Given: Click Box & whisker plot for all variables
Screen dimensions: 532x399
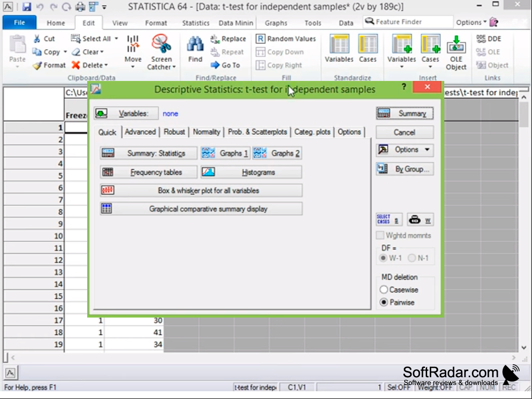Looking at the screenshot, I should (201, 190).
